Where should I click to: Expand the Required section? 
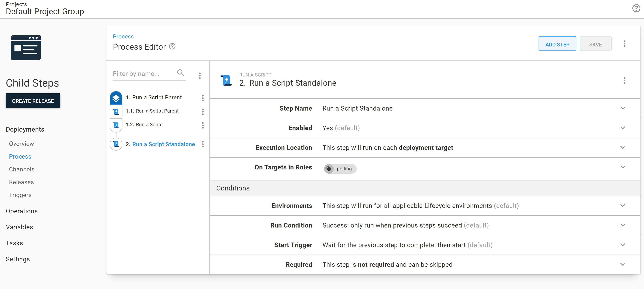[623, 265]
